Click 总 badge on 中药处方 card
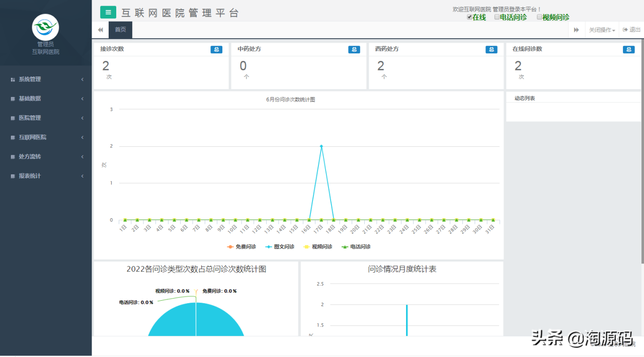Viewport: 644px width, 357px height. tap(354, 49)
